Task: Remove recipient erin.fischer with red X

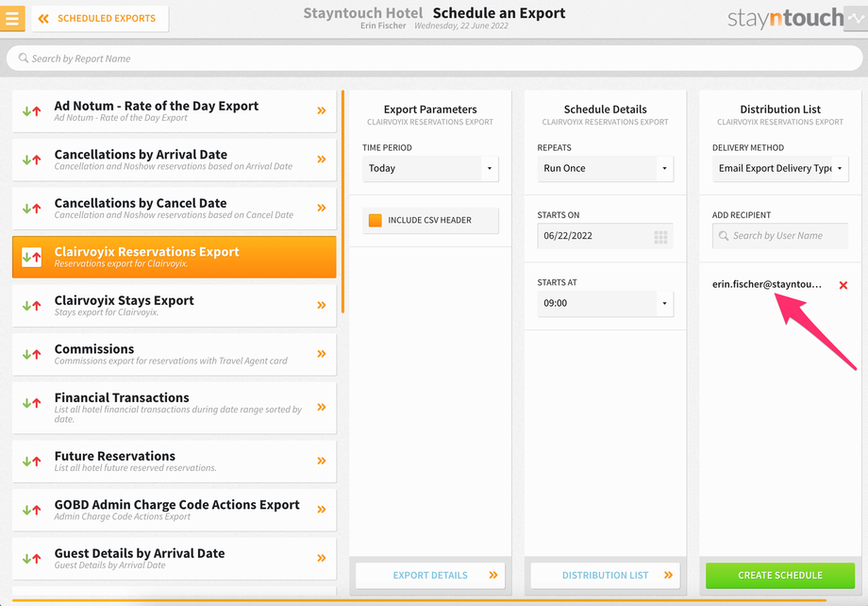Action: point(843,285)
